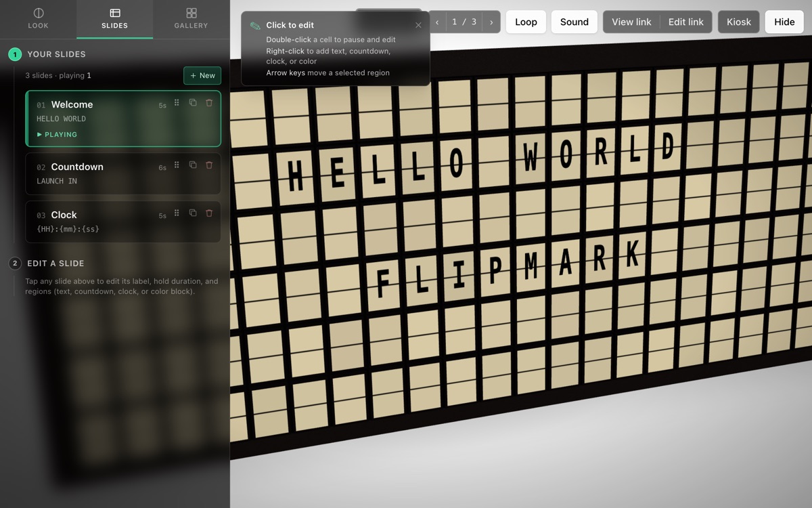
Task: Copy the View link
Action: pyautogui.click(x=631, y=22)
